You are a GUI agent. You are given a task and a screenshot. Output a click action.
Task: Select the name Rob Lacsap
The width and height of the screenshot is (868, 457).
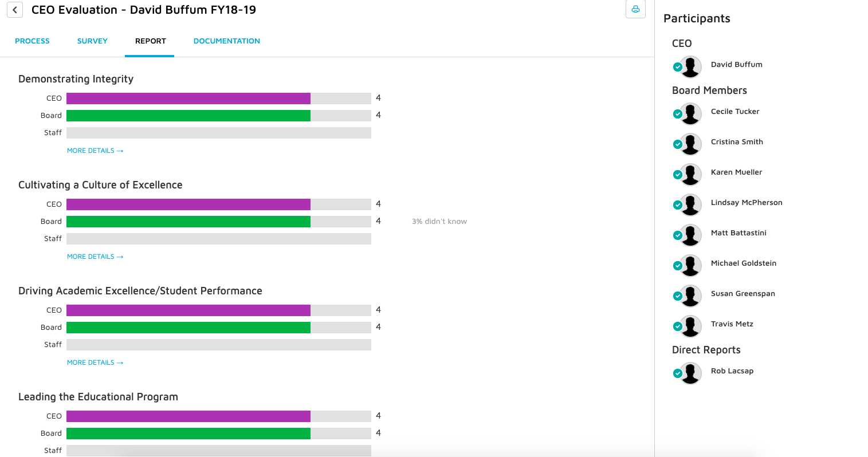click(x=732, y=371)
